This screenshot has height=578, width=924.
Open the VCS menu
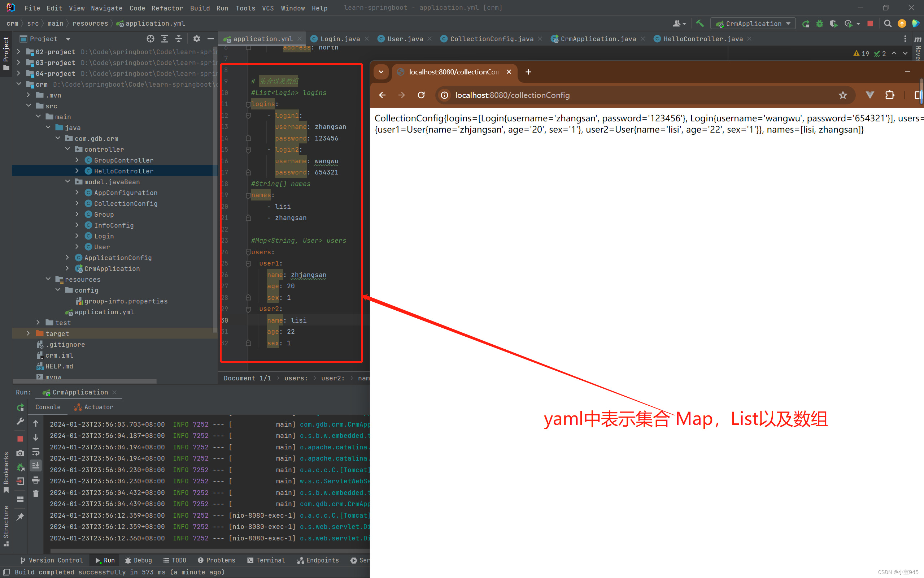[268, 8]
